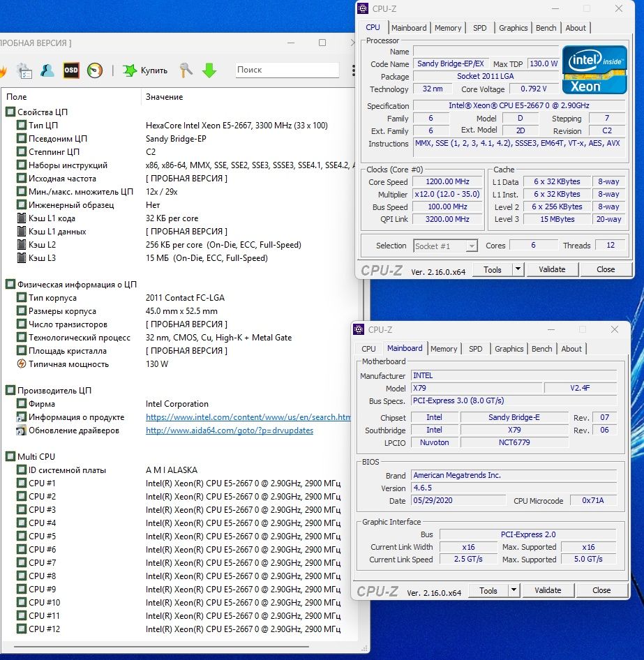Open About tab in lower CPU-Z window
This screenshot has width=644, height=660.
(571, 349)
